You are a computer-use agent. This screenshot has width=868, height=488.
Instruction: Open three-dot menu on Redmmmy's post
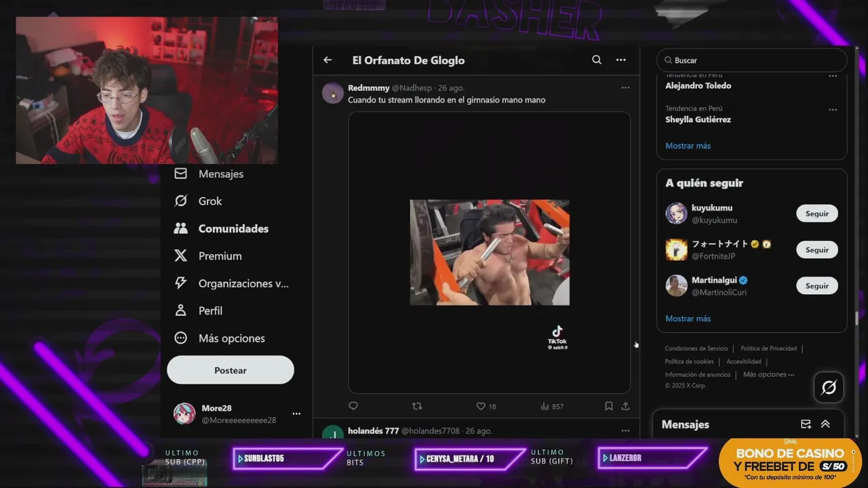(625, 87)
